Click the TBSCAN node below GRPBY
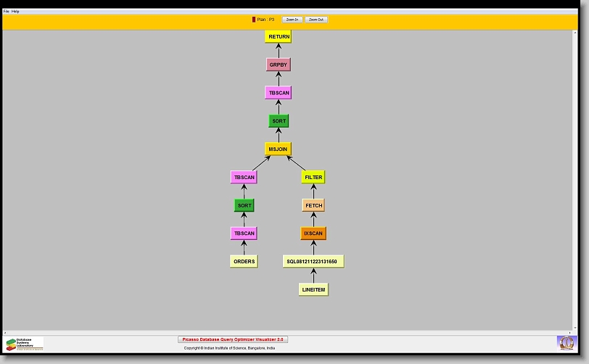This screenshot has height=364, width=589. [279, 93]
